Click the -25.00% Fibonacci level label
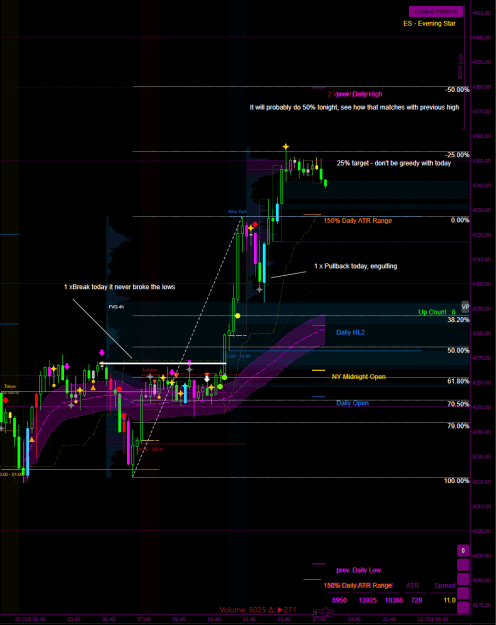The image size is (496, 625). [457, 155]
